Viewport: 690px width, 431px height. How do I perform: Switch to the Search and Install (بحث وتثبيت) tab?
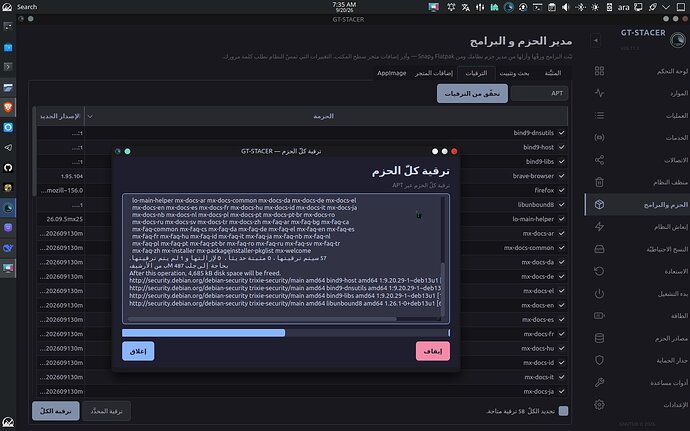(514, 73)
